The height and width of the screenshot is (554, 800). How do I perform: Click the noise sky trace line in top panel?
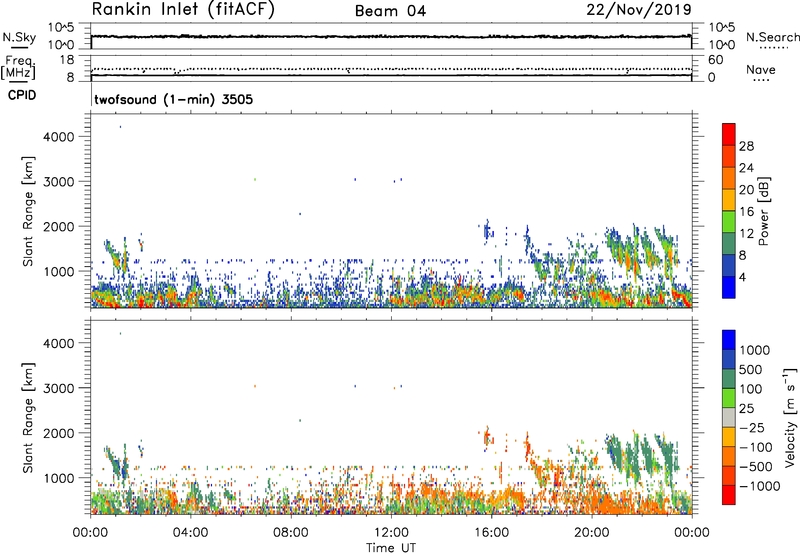(391, 36)
